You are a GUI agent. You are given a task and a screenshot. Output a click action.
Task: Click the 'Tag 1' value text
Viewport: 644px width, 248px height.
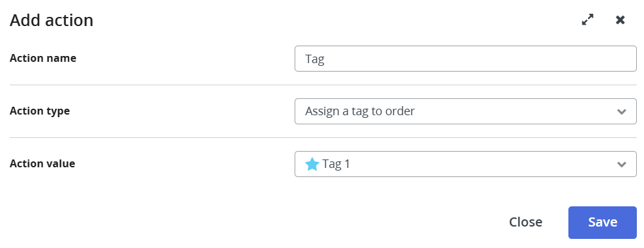[336, 164]
